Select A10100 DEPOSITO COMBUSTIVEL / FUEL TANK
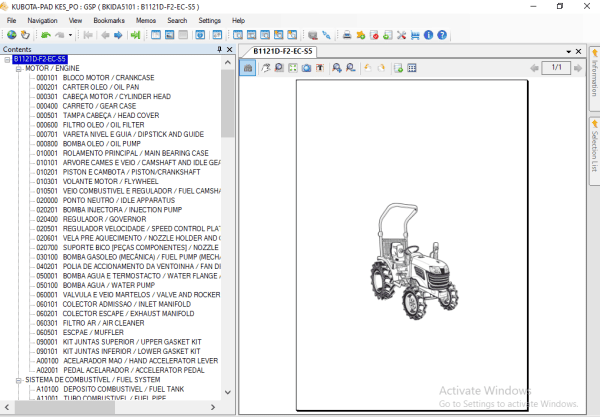 pos(110,389)
